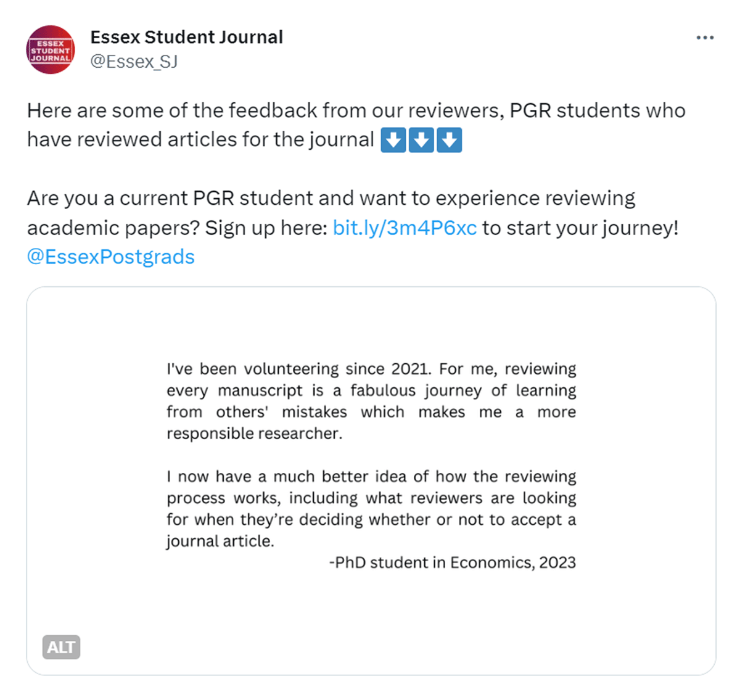
Task: Open the Essex Student Journal display name
Action: coord(186,37)
